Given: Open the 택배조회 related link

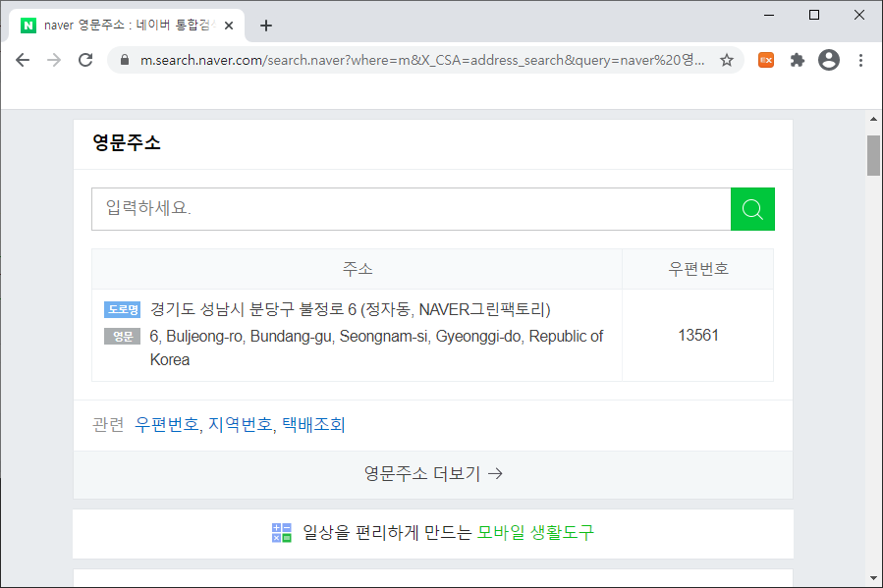Looking at the screenshot, I should click(313, 424).
